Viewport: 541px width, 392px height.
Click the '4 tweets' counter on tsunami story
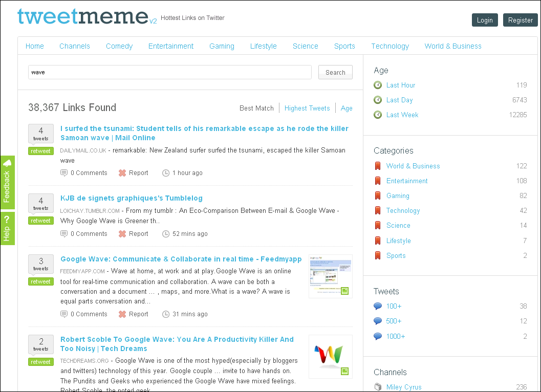[41, 134]
